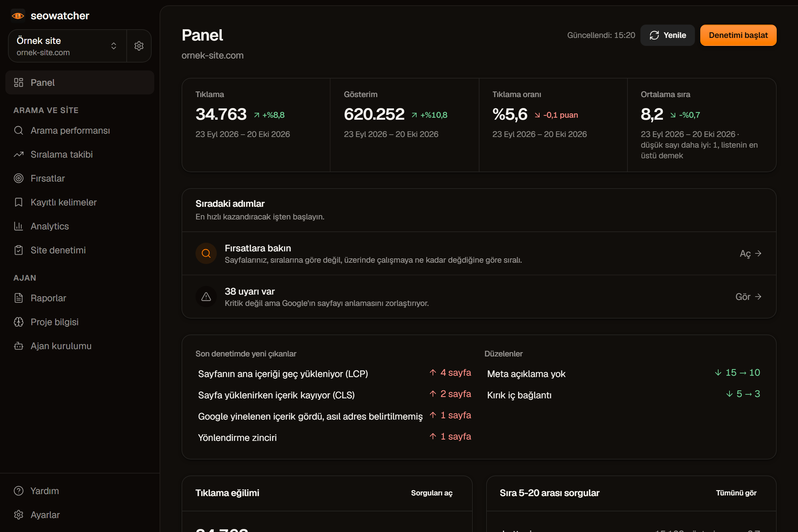Click the Yardım question mark icon

(x=19, y=491)
